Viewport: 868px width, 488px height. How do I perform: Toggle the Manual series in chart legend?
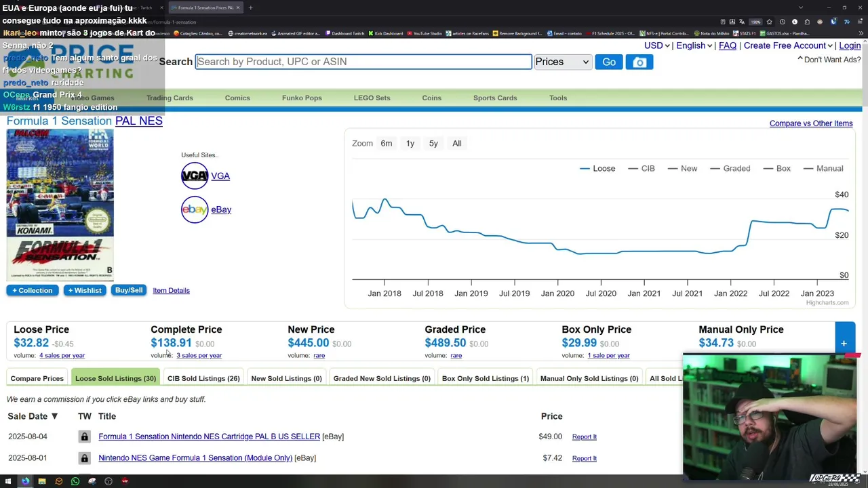(x=823, y=168)
